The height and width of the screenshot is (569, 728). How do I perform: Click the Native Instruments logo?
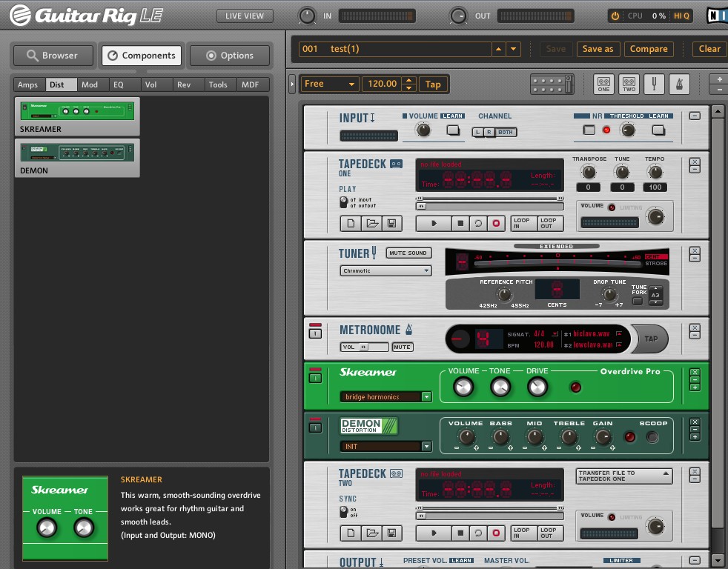pos(717,16)
